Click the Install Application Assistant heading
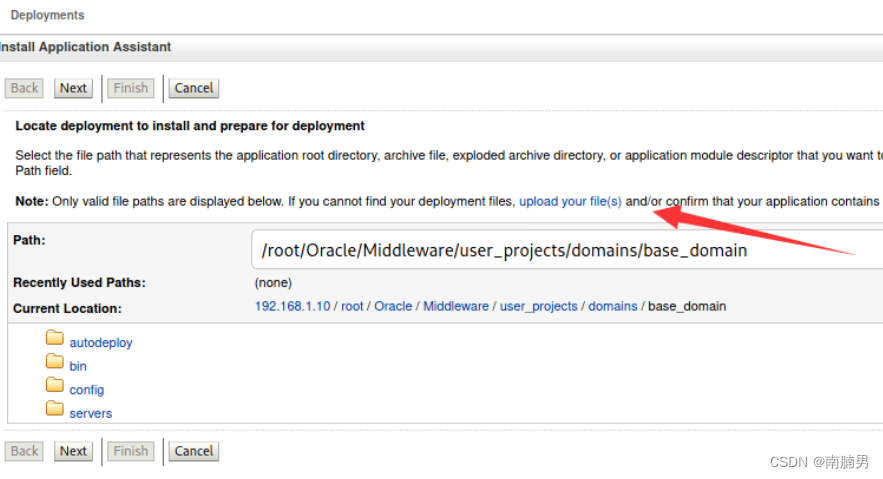 (x=86, y=47)
